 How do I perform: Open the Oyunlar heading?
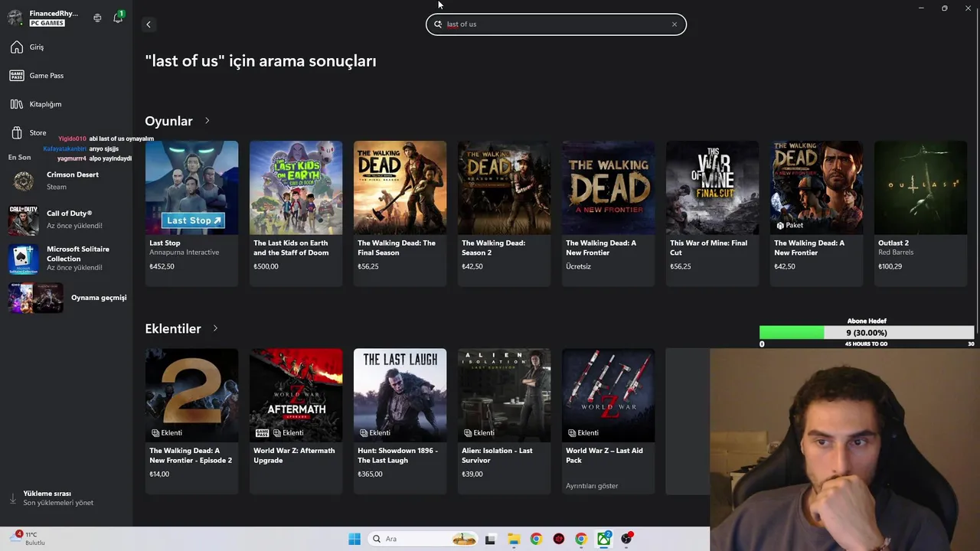tap(168, 121)
